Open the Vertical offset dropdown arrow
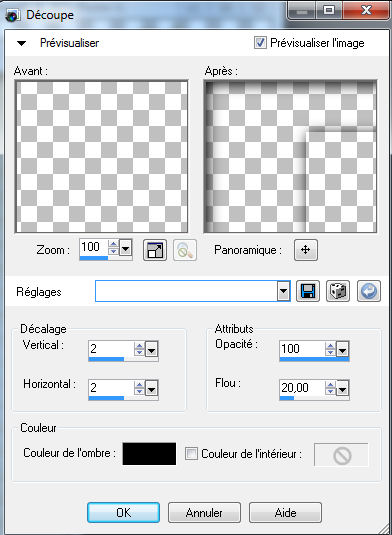The image size is (392, 535). point(151,349)
